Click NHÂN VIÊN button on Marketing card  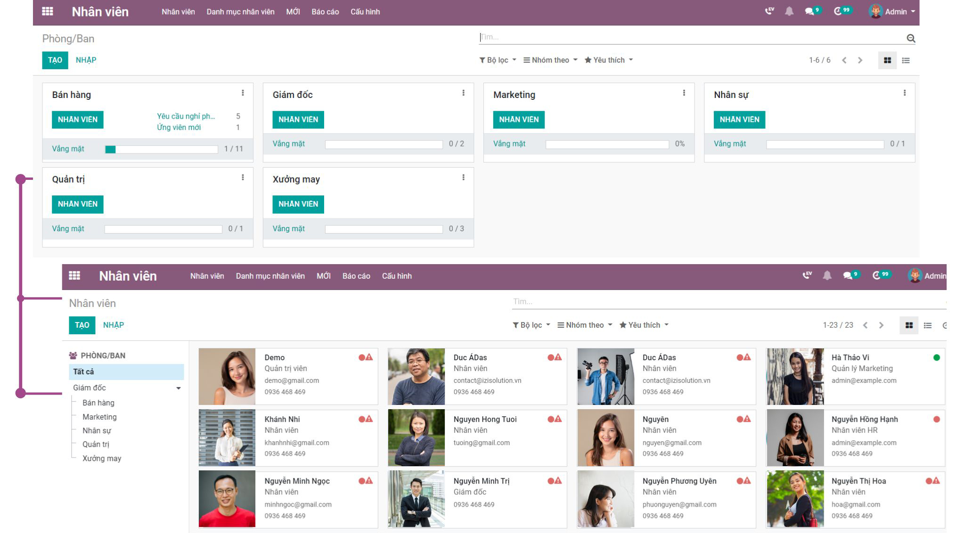pyautogui.click(x=519, y=120)
